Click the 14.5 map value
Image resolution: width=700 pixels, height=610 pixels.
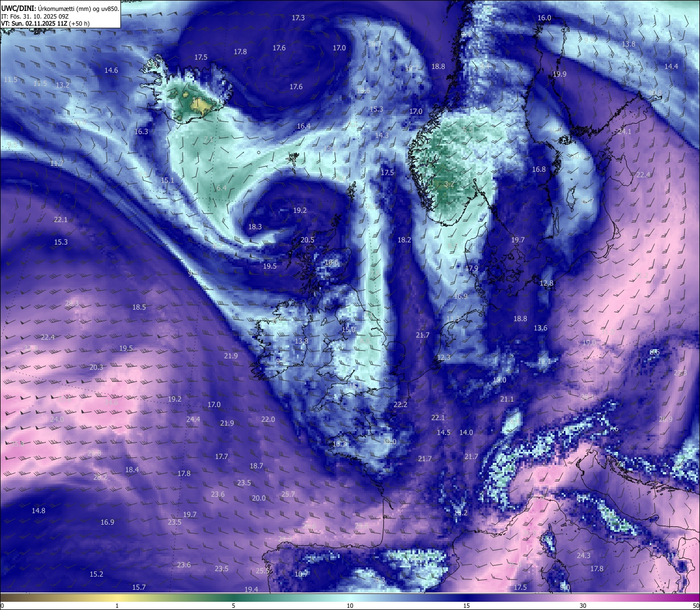click(x=444, y=433)
